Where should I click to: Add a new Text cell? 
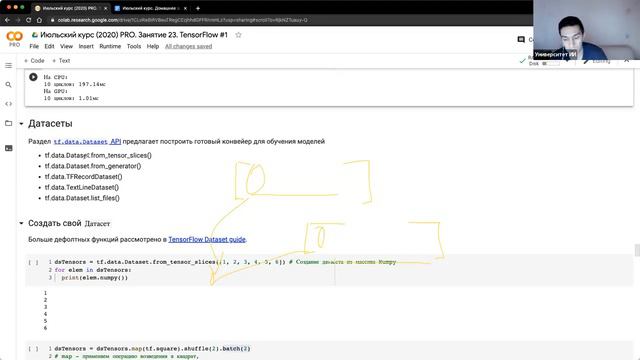pyautogui.click(x=61, y=61)
